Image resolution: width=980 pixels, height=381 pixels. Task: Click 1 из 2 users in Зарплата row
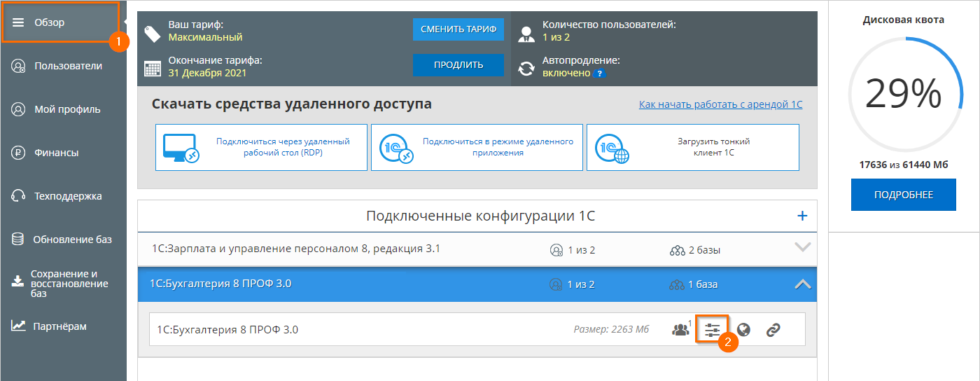pos(581,250)
